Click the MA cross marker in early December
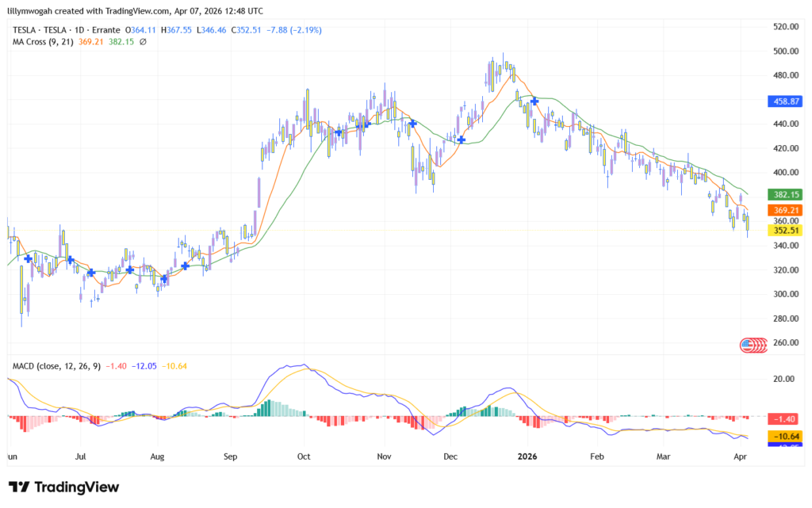The image size is (812, 508). point(462,139)
